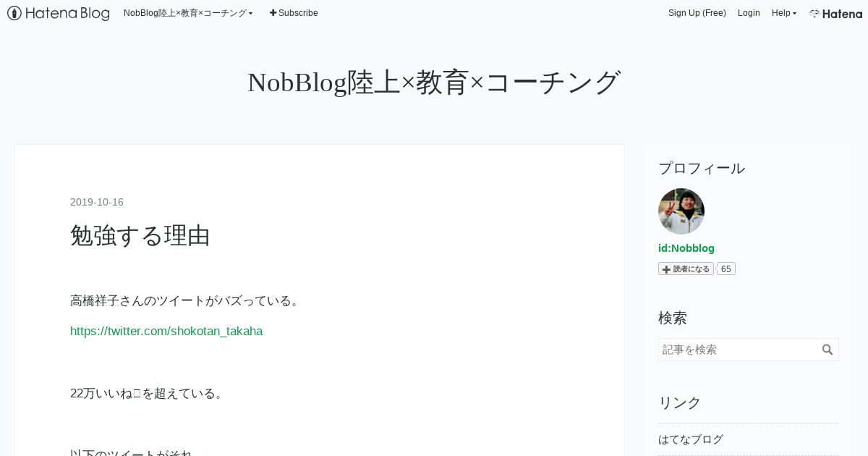Click the search magnifier icon

pos(827,350)
